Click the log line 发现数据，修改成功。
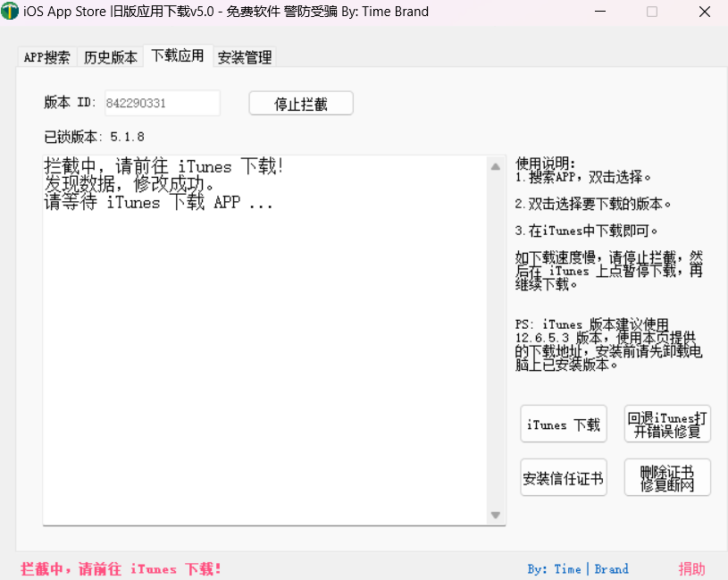The height and width of the screenshot is (580, 728). tap(129, 184)
